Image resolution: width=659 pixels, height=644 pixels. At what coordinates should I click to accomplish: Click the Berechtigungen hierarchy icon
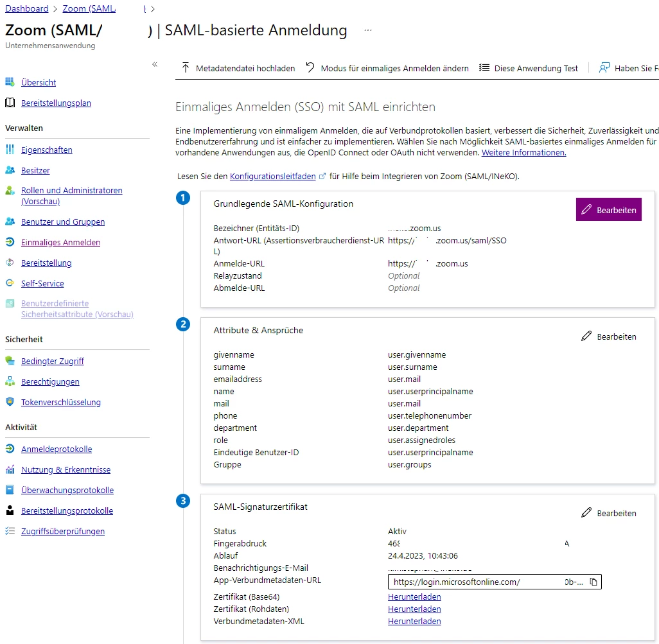point(10,381)
